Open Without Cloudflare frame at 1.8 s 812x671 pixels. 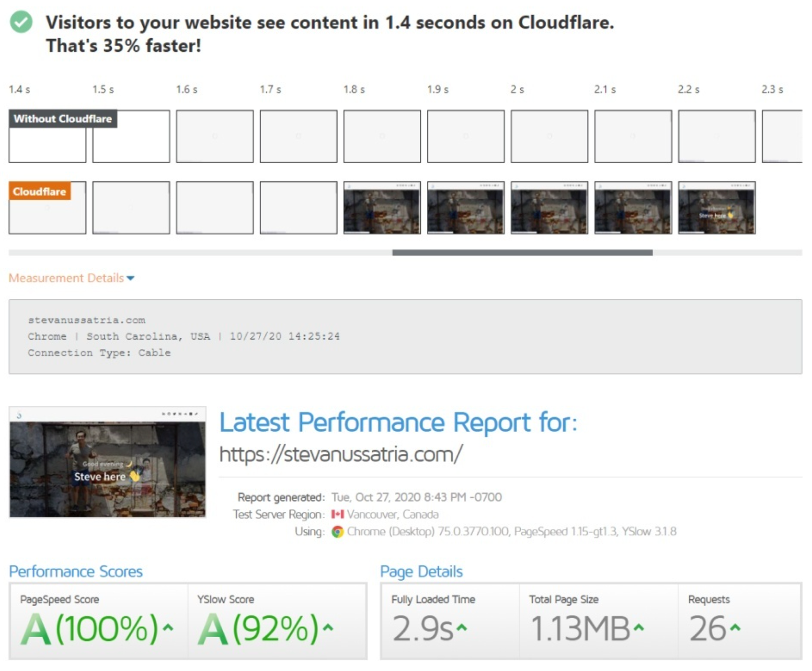[x=382, y=136]
